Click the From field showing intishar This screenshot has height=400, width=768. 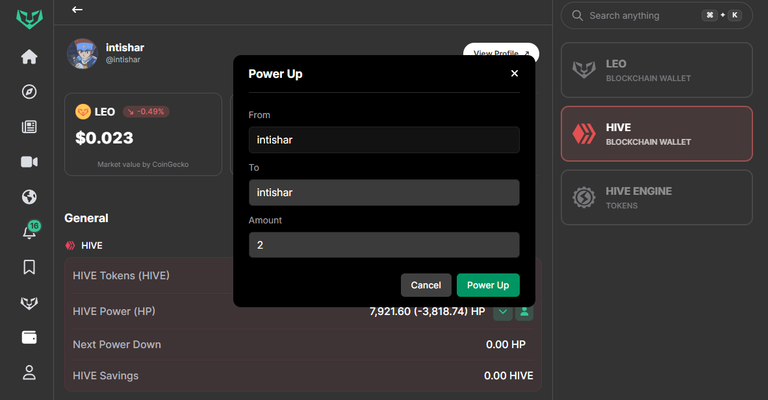click(384, 140)
